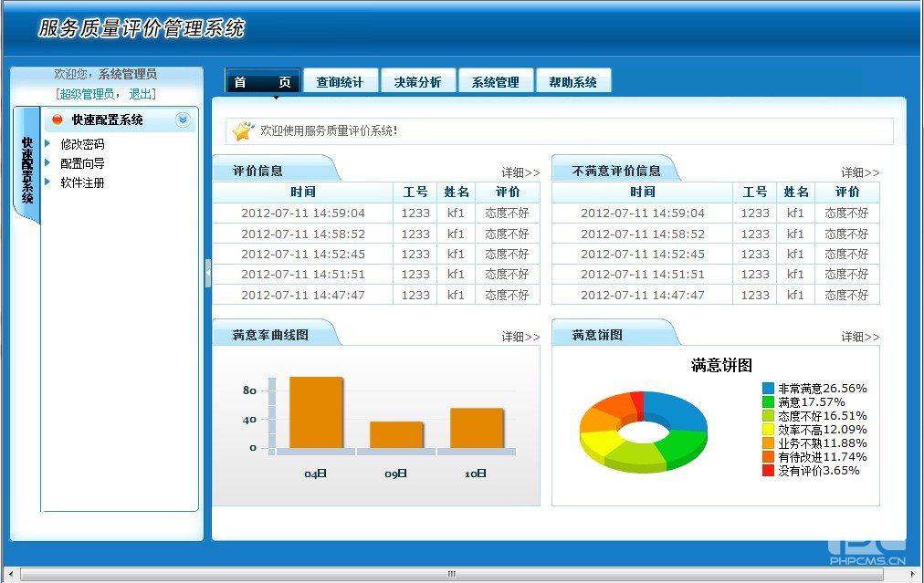Click the red dot icon beside 快速配置系统

coord(58,120)
